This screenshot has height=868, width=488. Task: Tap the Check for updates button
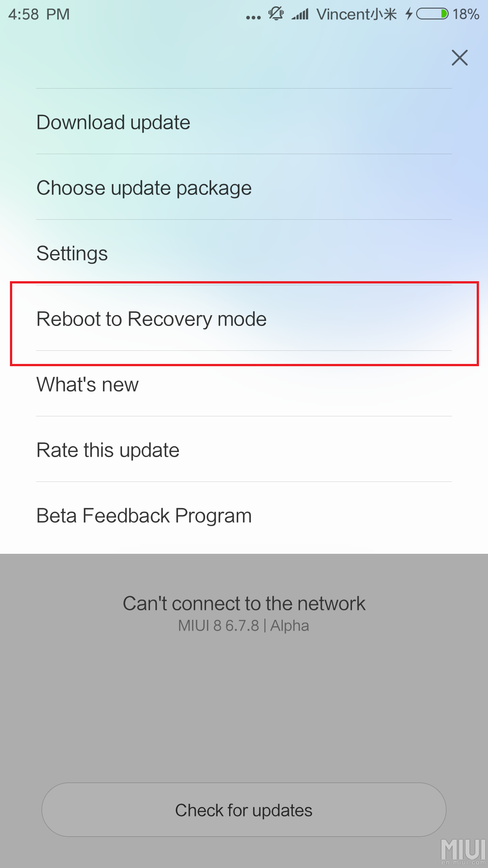[x=244, y=810]
